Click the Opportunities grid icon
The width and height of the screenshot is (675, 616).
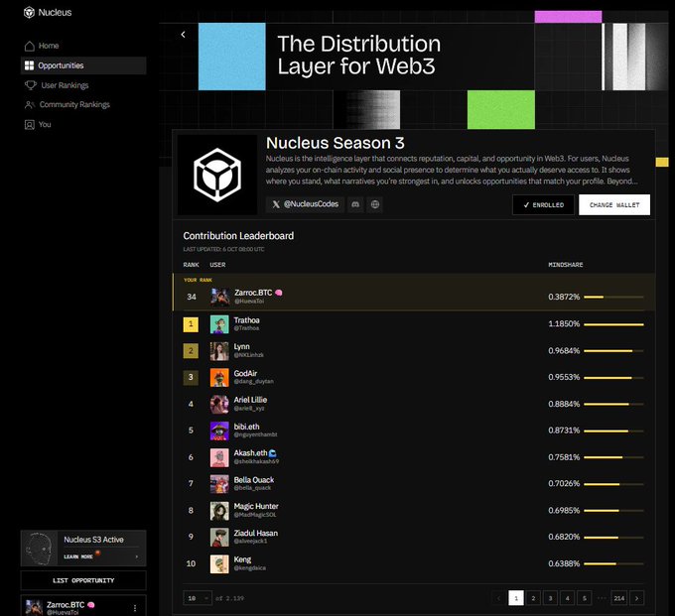click(x=29, y=65)
